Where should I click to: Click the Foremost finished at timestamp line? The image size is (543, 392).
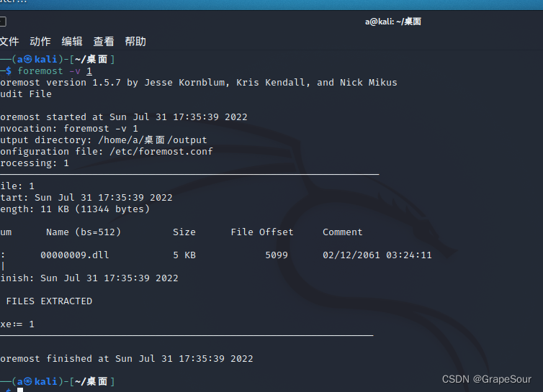127,358
